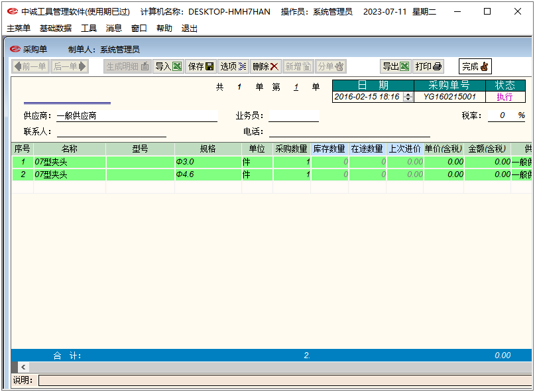Screen dimensions: 535x392
Task: Click the 税率 value field
Action: 503,115
